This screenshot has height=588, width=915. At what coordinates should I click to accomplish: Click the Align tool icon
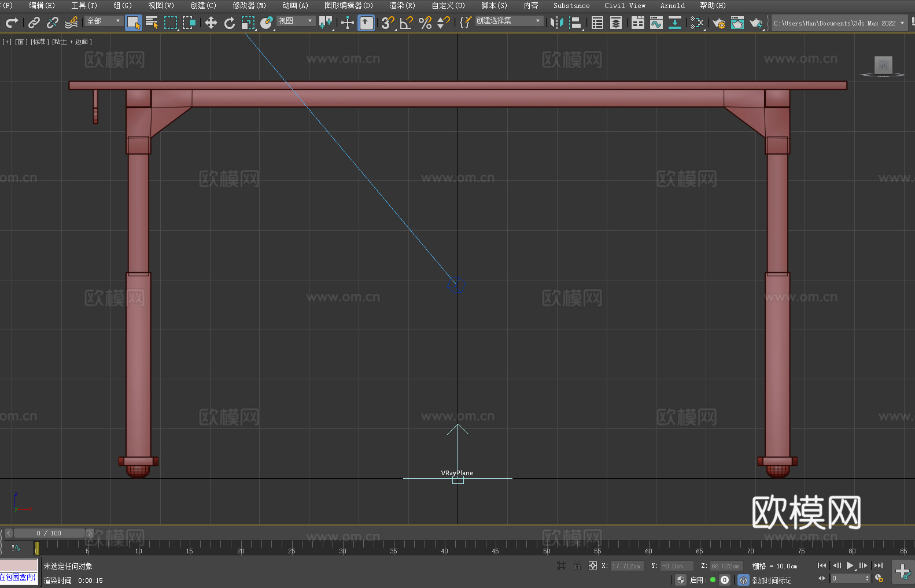(x=575, y=23)
